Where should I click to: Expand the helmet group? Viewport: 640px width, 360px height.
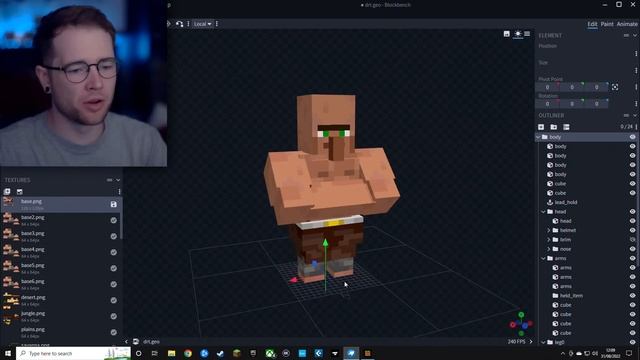pyautogui.click(x=549, y=231)
